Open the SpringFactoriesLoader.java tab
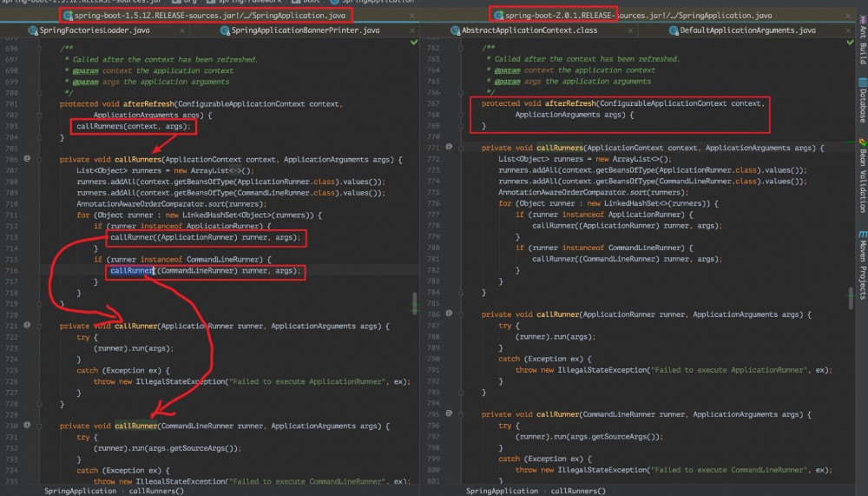Image resolution: width=868 pixels, height=496 pixels. [95, 30]
